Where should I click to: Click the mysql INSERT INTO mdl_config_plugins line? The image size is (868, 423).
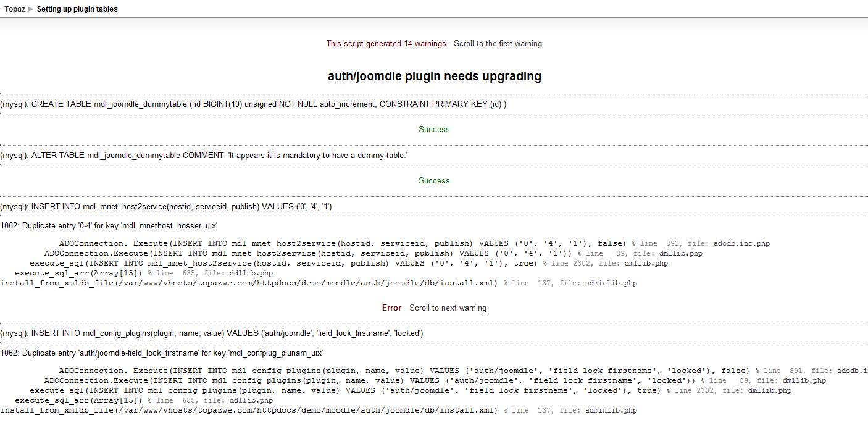coord(211,333)
